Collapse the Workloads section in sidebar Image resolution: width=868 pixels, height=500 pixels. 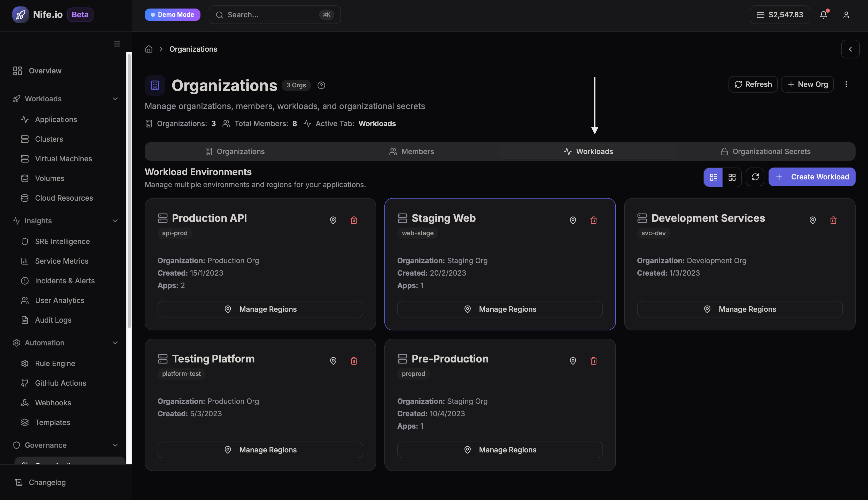click(115, 99)
